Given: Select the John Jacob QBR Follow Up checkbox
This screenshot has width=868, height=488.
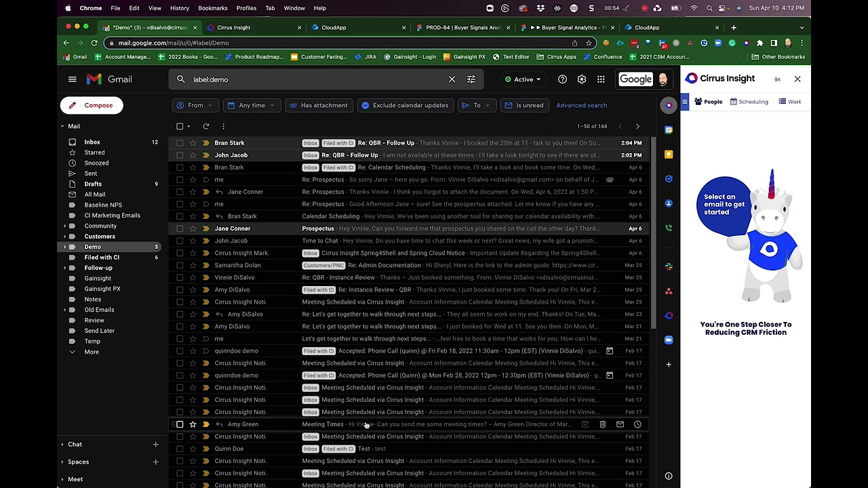Looking at the screenshot, I should click(180, 155).
